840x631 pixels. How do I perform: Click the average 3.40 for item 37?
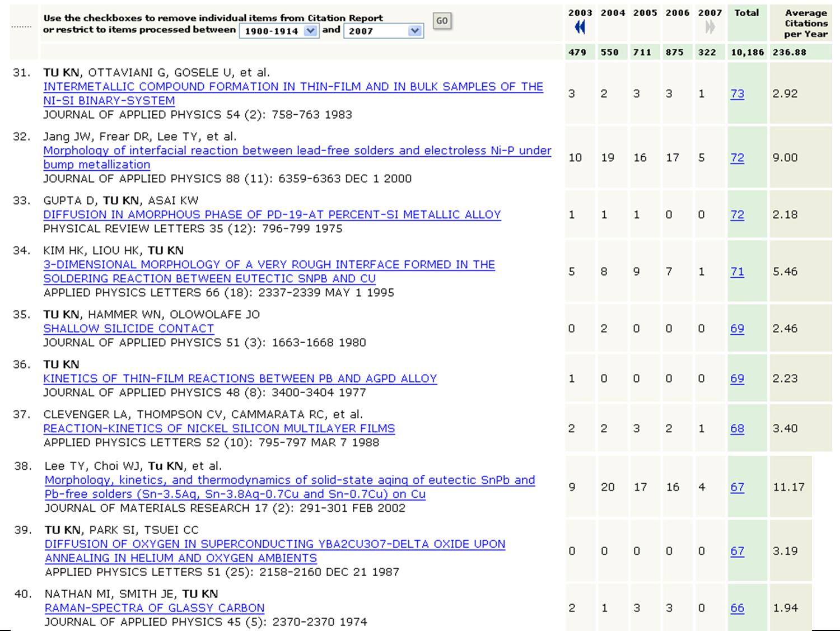coord(785,428)
